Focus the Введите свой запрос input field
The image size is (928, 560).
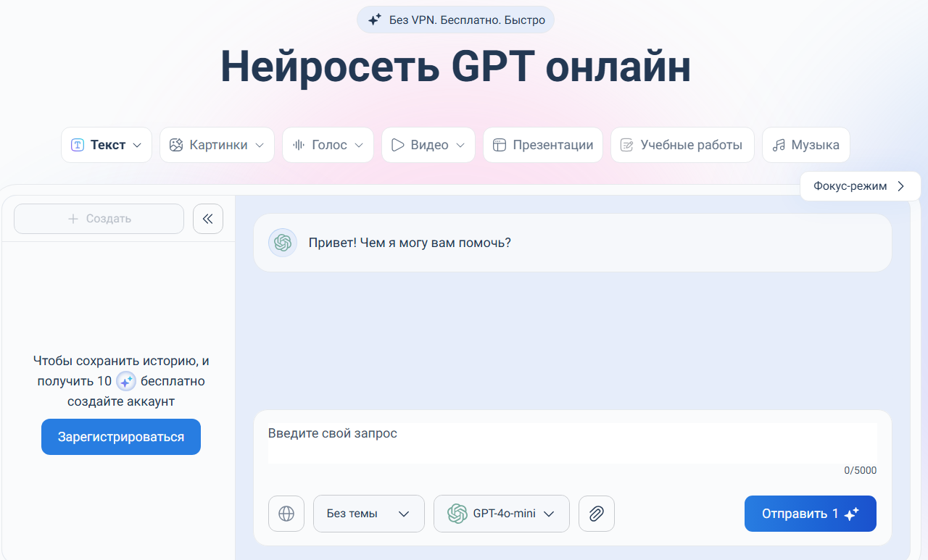click(x=572, y=443)
